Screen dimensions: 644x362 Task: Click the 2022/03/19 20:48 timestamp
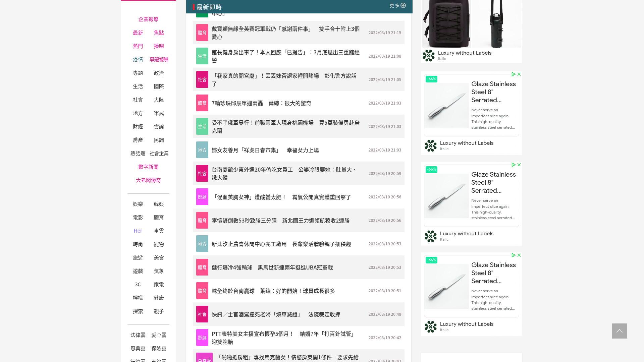click(x=385, y=314)
